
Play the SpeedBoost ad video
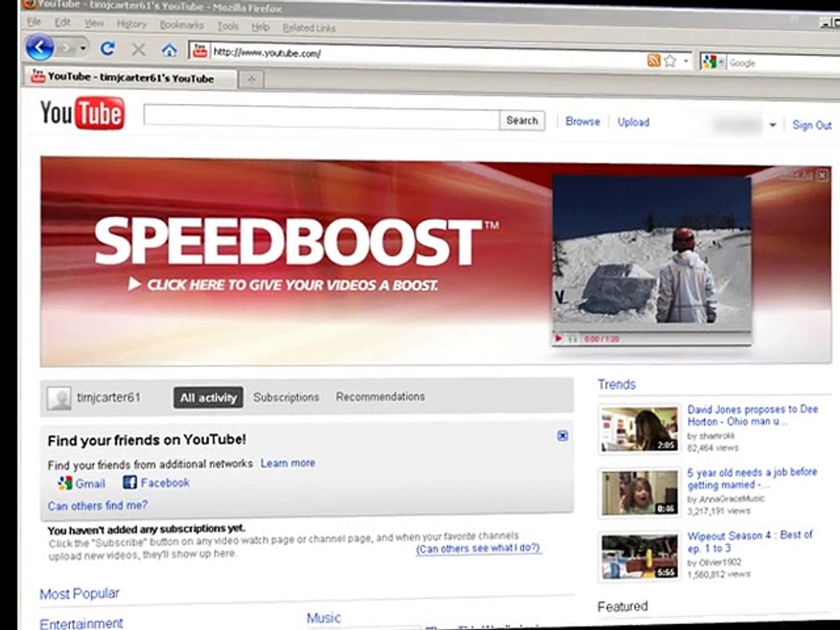(x=558, y=339)
